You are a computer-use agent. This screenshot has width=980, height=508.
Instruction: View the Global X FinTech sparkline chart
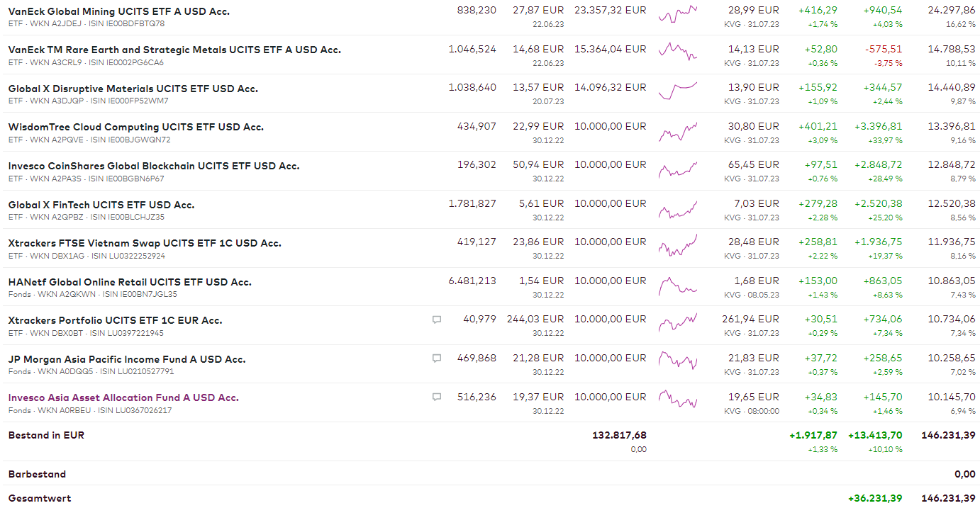point(678,210)
